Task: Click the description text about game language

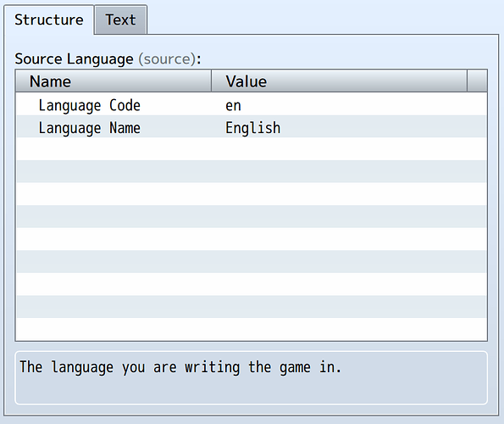Action: (x=180, y=367)
